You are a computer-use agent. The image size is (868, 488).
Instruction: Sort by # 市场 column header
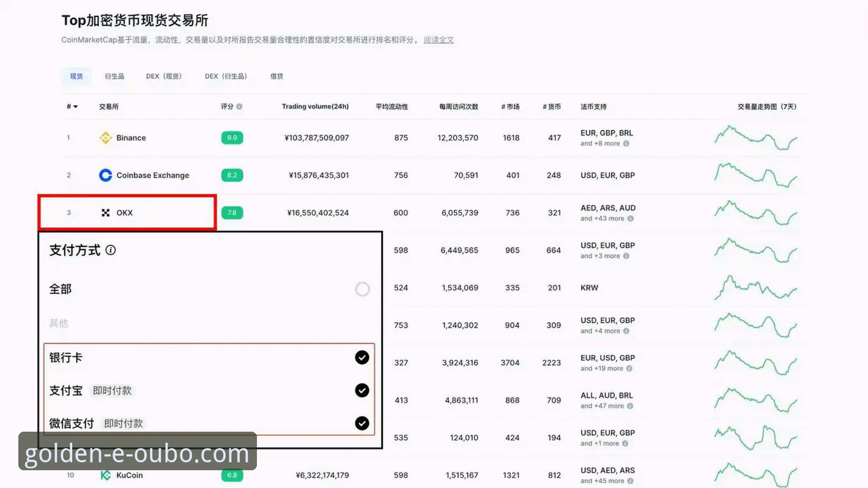click(x=510, y=107)
